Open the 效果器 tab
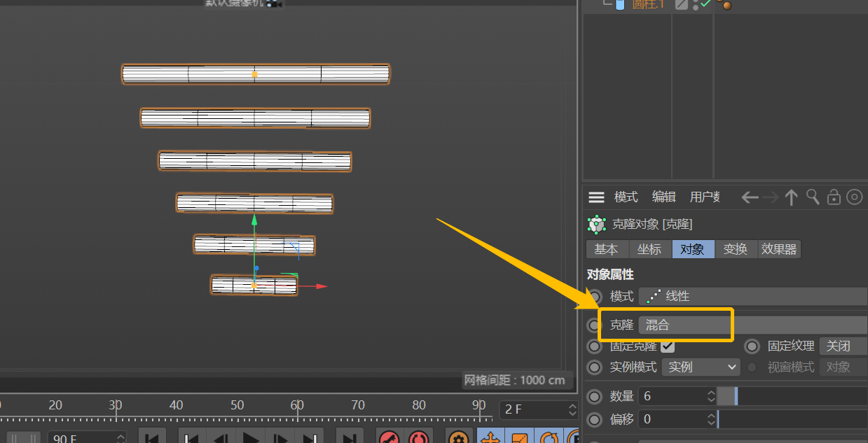 [x=779, y=249]
